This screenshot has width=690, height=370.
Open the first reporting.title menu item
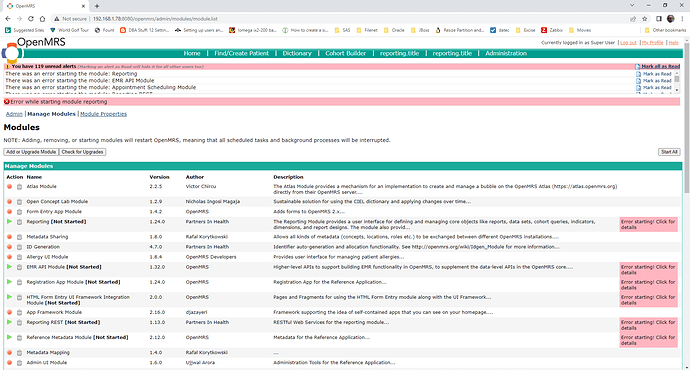(399, 53)
